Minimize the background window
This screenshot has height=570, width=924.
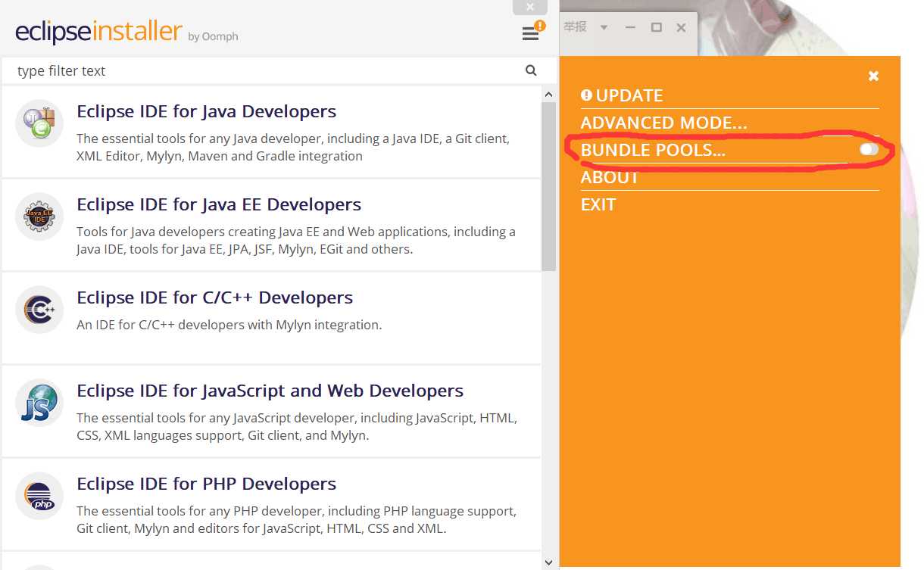(631, 27)
